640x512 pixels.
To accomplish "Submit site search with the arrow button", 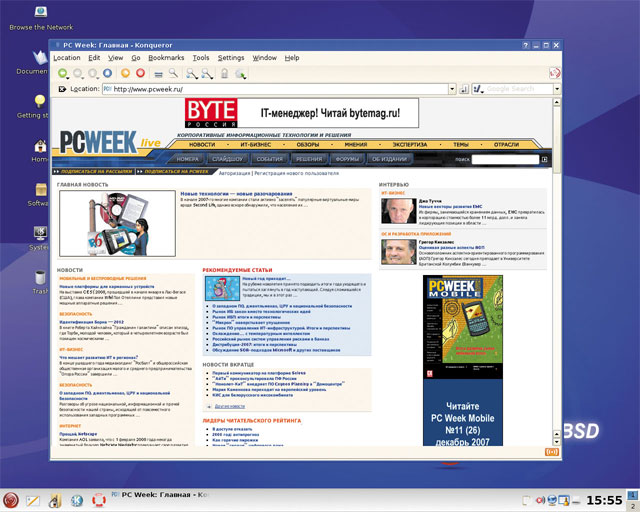I will [544, 159].
